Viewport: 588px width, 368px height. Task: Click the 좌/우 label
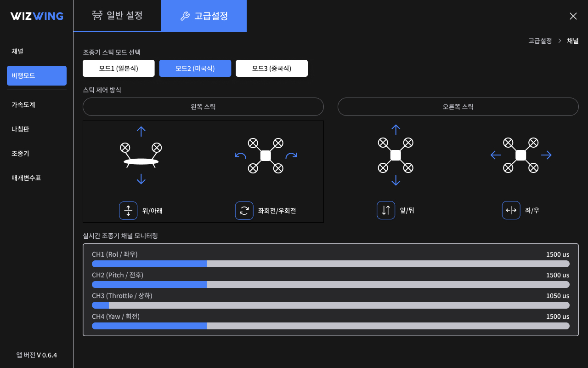pyautogui.click(x=532, y=211)
